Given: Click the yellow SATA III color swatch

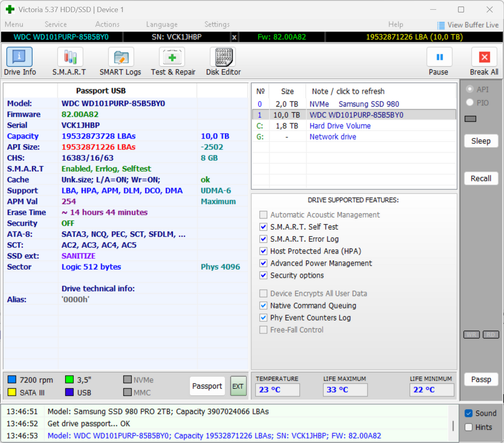Looking at the screenshot, I should pyautogui.click(x=12, y=392).
